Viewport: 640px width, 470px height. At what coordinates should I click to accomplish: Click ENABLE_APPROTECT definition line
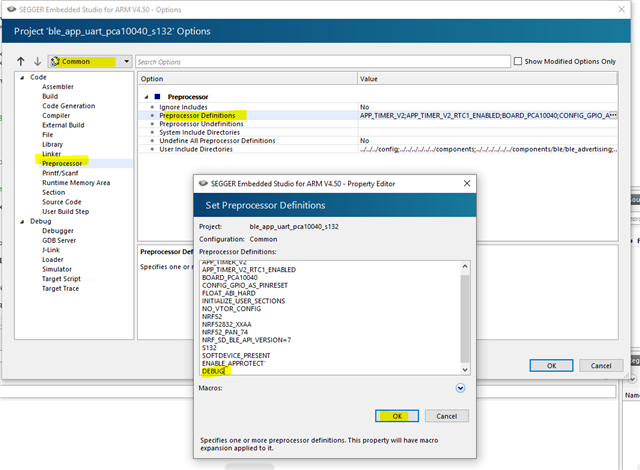(233, 364)
